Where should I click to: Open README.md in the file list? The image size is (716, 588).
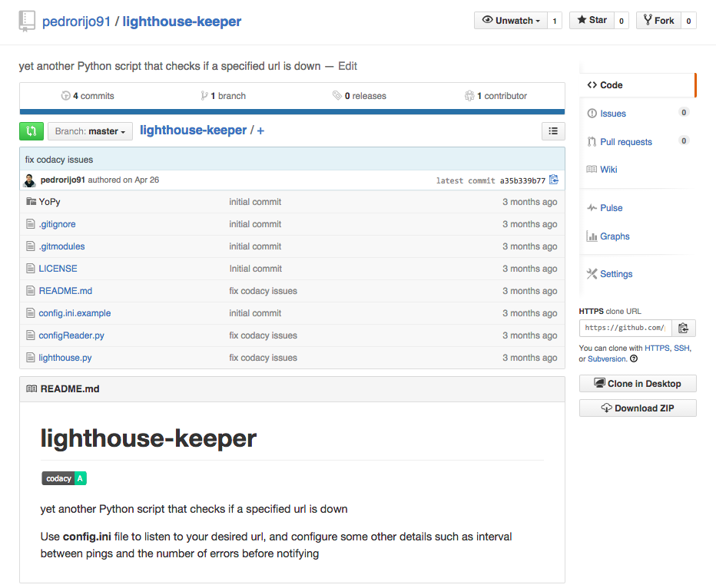pyautogui.click(x=65, y=291)
